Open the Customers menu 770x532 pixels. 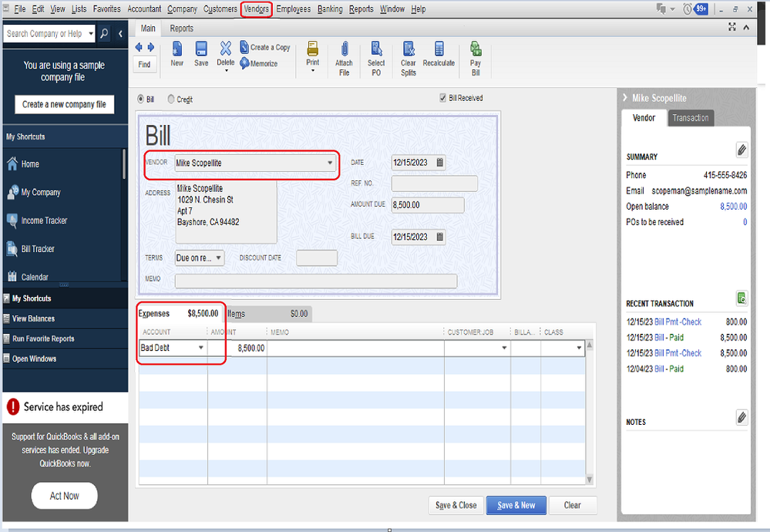pyautogui.click(x=220, y=8)
